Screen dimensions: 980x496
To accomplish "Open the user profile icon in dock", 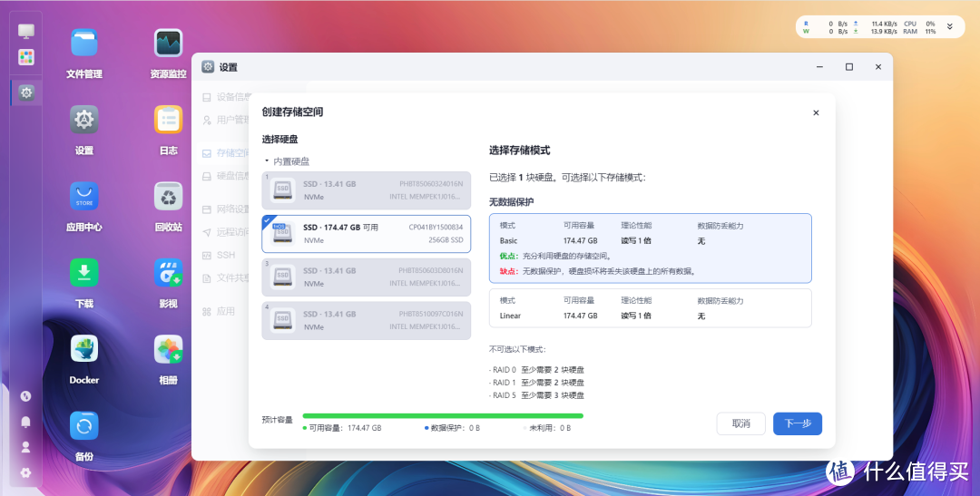I will click(25, 447).
